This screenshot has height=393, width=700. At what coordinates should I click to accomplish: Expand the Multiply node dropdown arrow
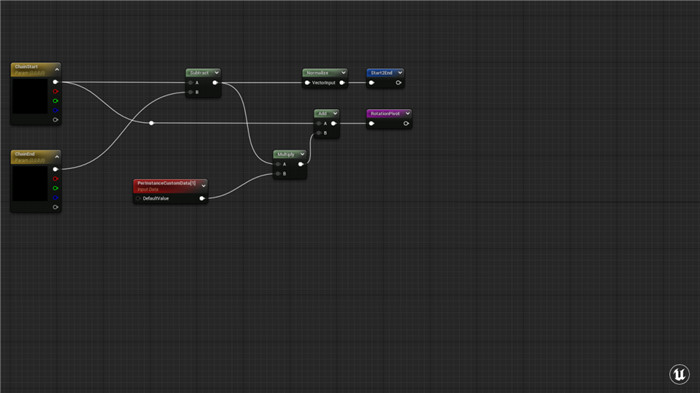pos(302,154)
